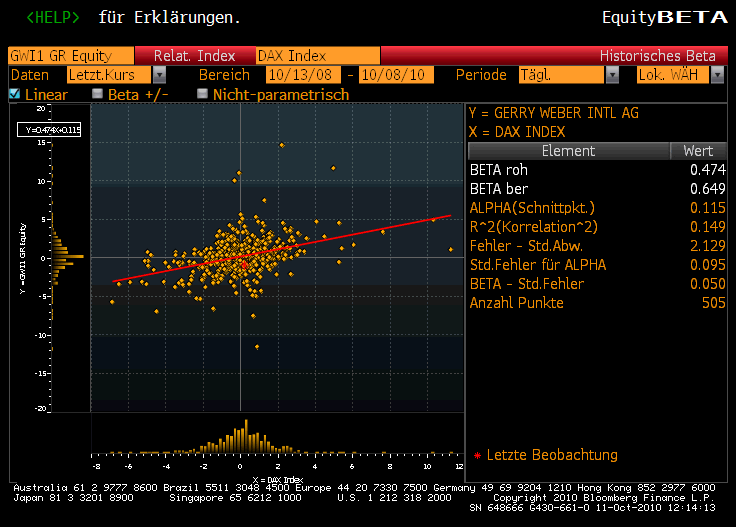The height and width of the screenshot is (527, 736).
Task: Click the Anzahl Punkte row
Action: 597,303
